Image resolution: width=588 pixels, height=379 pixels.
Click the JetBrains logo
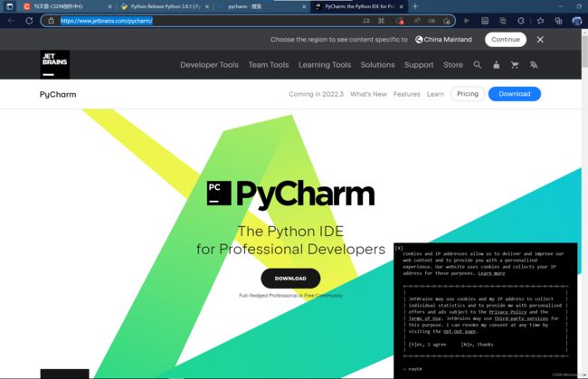[x=55, y=64]
